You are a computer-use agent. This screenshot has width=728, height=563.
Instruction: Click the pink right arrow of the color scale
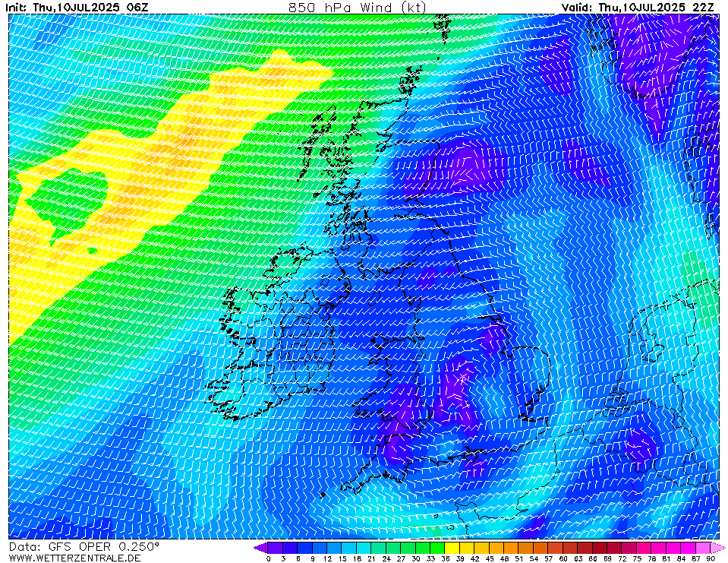coord(718,548)
